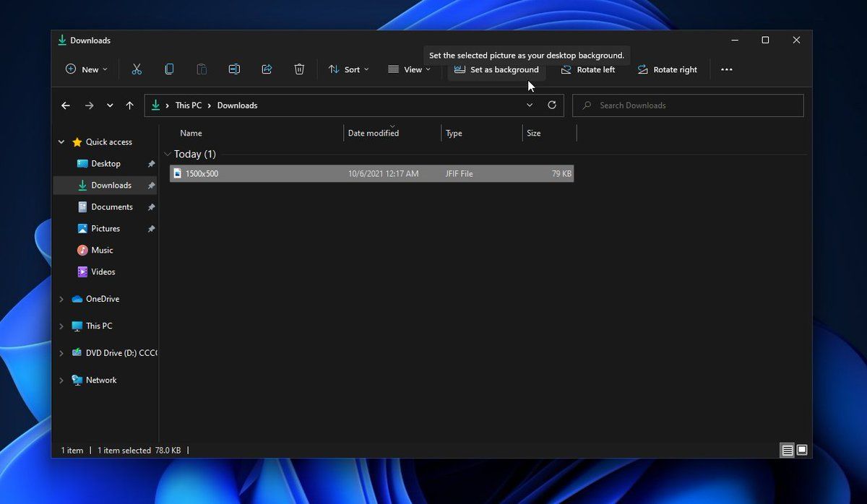867x504 pixels.
Task: Expand the This PC tree node
Action: (x=61, y=326)
